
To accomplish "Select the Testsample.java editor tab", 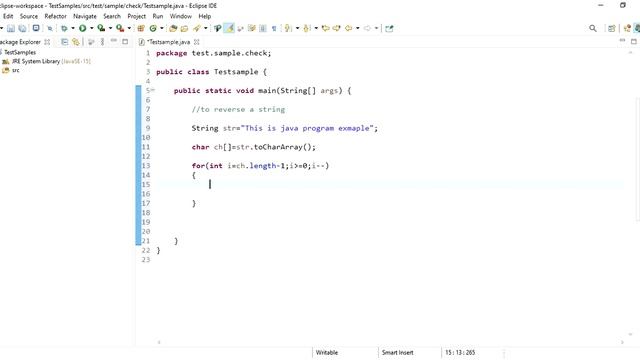I will [168, 42].
